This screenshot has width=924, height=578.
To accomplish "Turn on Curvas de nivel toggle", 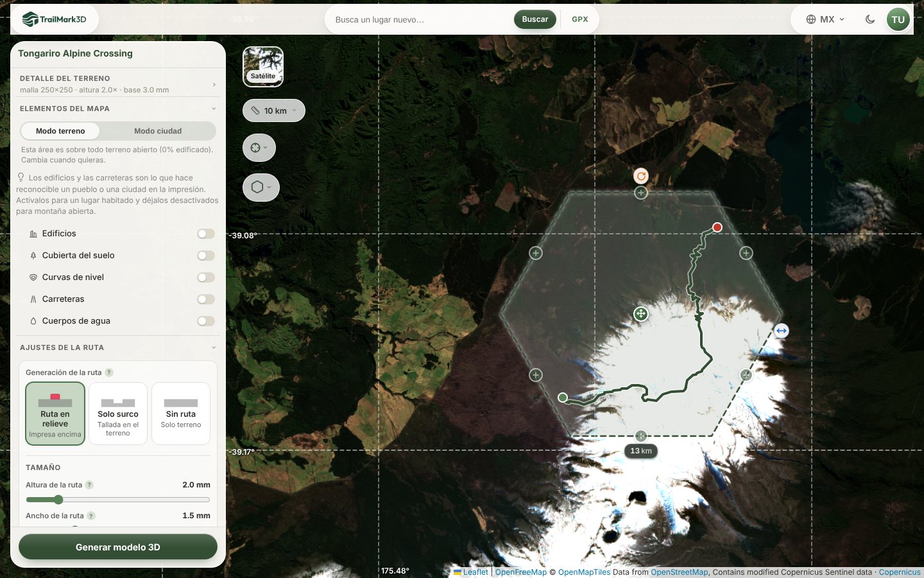I will pyautogui.click(x=206, y=277).
